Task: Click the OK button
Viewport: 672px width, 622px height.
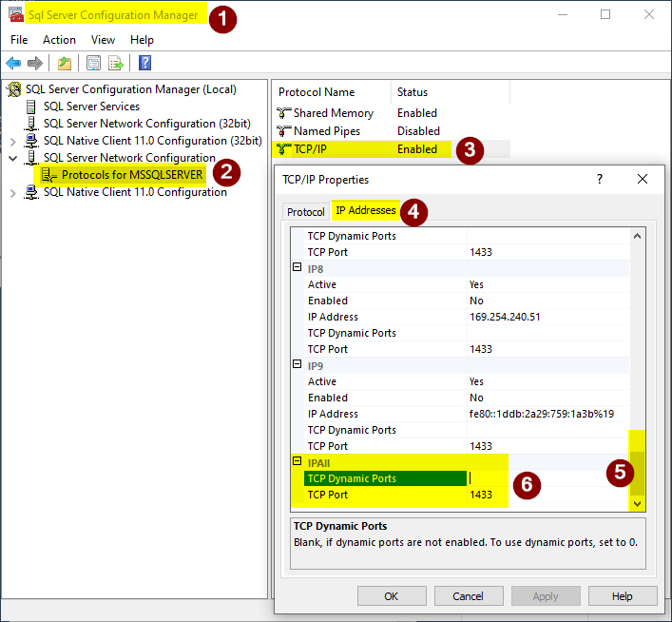Action: (392, 596)
